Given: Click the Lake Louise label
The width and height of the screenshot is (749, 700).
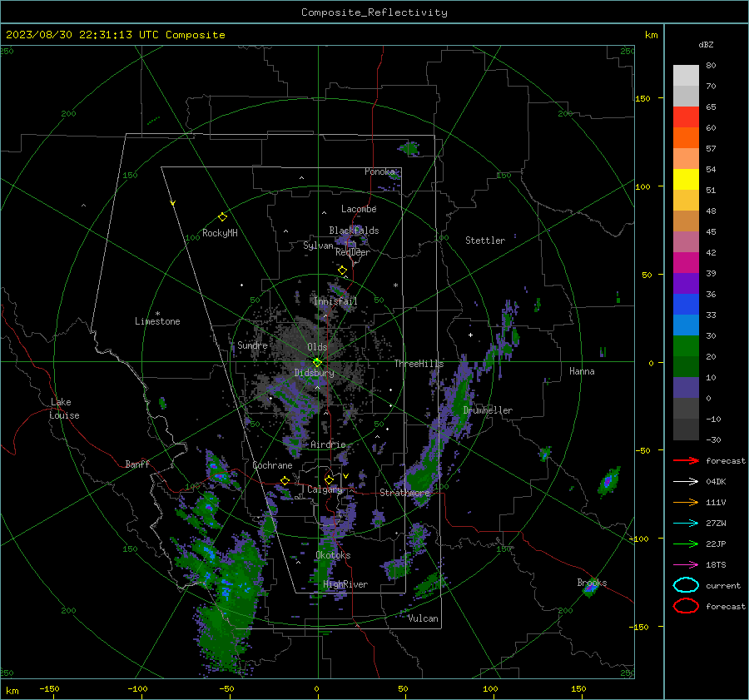Looking at the screenshot, I should (x=64, y=409).
